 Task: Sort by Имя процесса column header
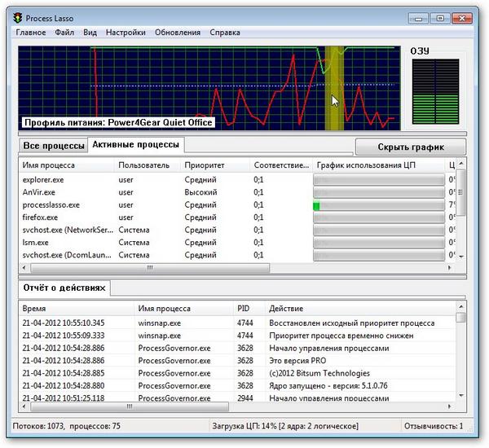tap(65, 165)
